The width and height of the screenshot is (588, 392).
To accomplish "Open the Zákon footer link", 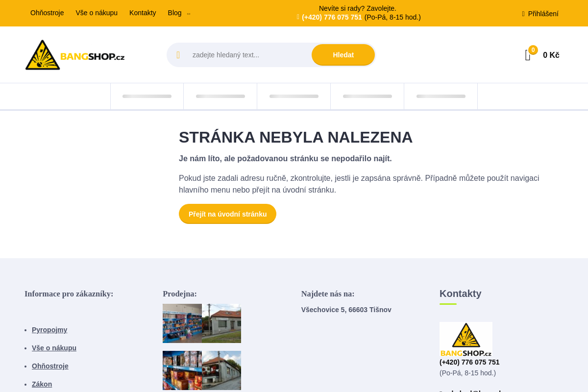I will click(42, 384).
